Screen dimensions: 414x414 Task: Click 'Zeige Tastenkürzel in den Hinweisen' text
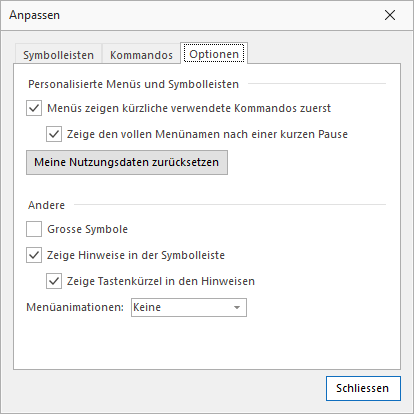[161, 281]
